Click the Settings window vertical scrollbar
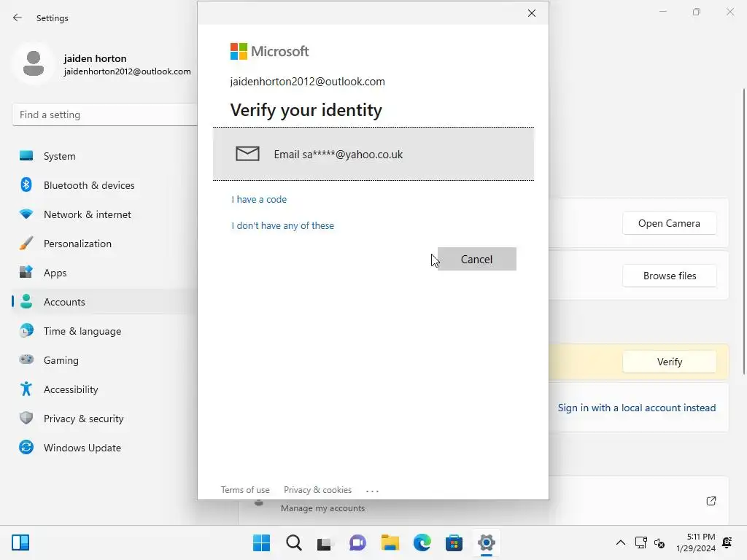 pyautogui.click(x=743, y=231)
